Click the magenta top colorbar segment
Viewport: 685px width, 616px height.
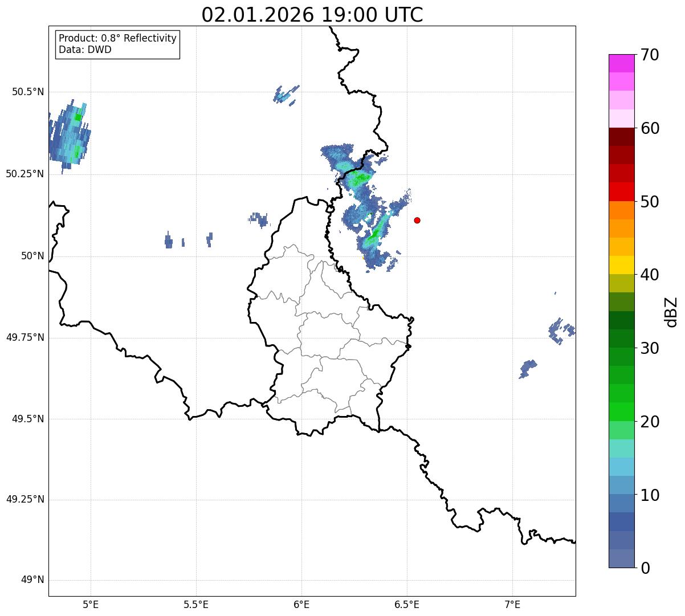point(621,63)
